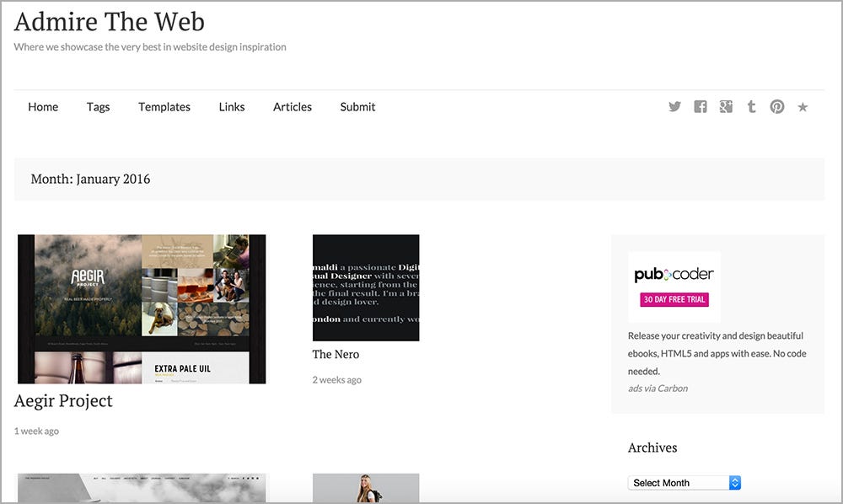Screen dimensions: 843x504
Task: Navigate to the Home menu item
Action: click(x=43, y=106)
